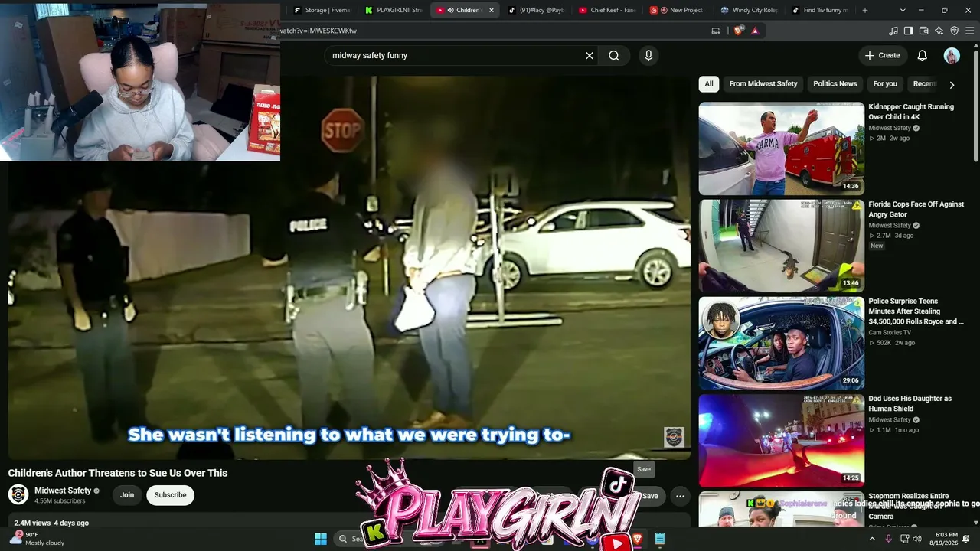The image size is (980, 551).
Task: Click the cast/screen icon in address bar
Action: tap(716, 31)
